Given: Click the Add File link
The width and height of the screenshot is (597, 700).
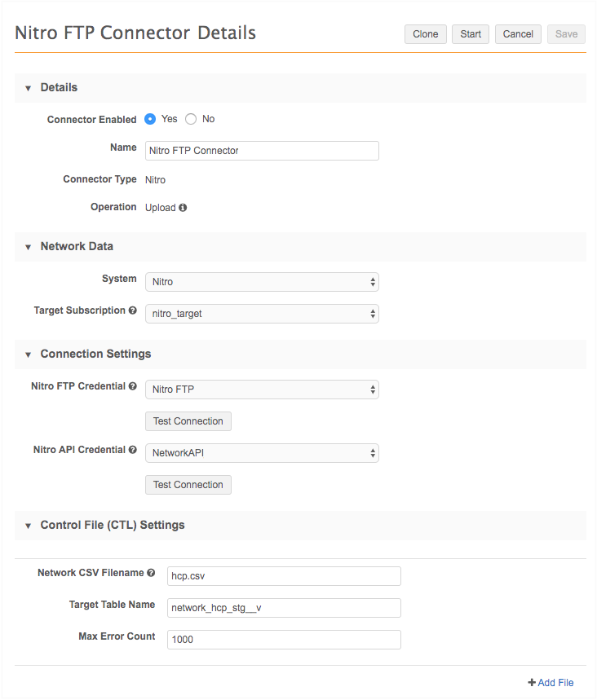Looking at the screenshot, I should point(551,683).
